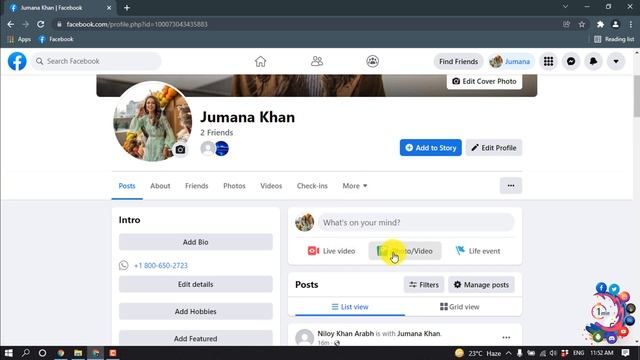Click the address bar URL
Image resolution: width=640 pixels, height=360 pixels.
pos(137,24)
